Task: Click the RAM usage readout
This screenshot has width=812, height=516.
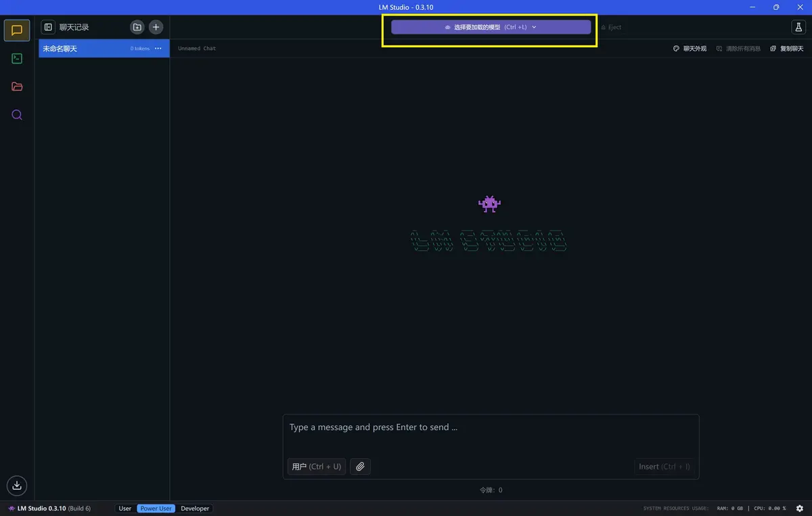Action: pos(729,509)
